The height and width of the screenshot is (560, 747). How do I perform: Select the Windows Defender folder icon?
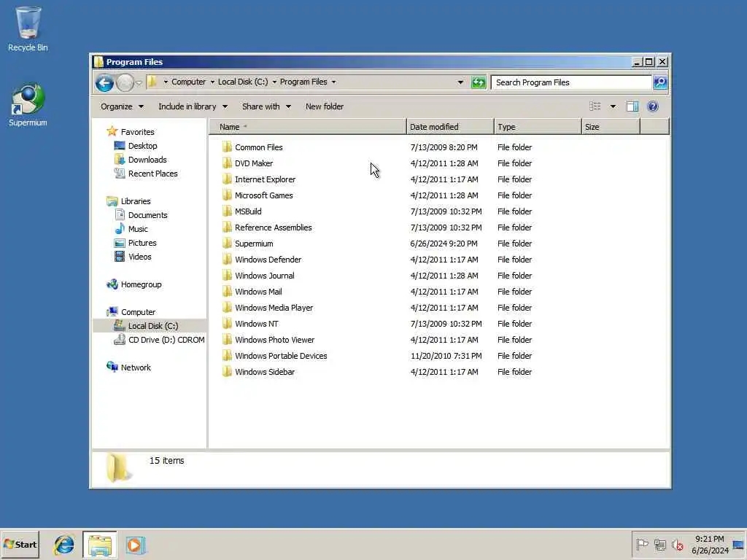[x=228, y=260]
